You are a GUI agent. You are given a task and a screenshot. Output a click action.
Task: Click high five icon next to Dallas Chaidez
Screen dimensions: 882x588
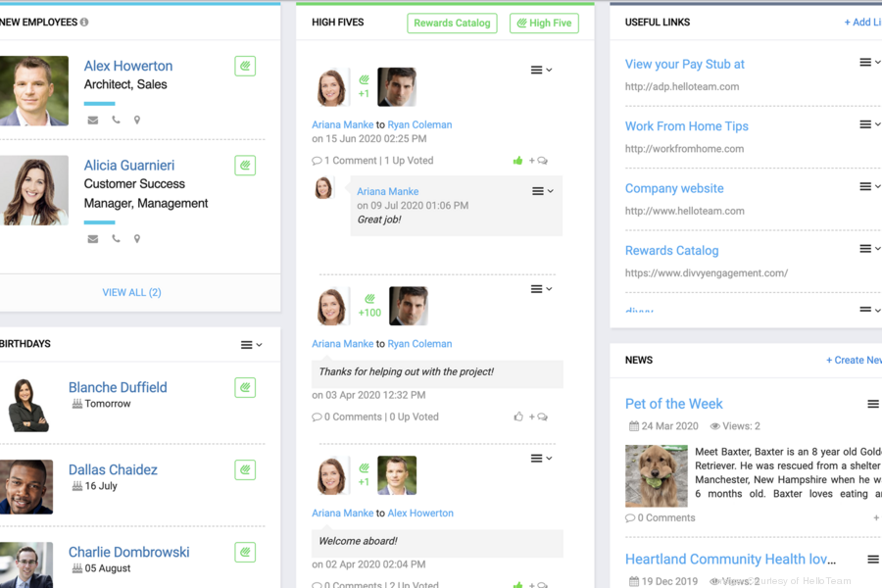click(245, 469)
